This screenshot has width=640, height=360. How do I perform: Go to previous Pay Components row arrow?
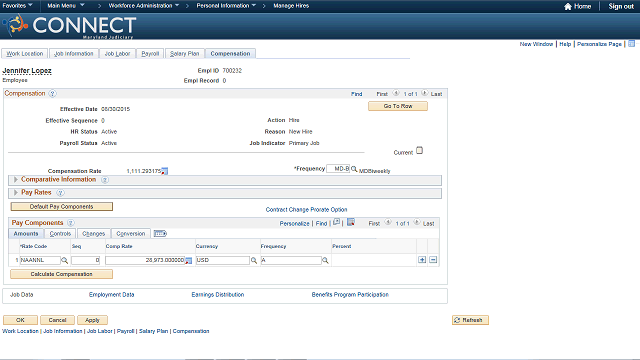point(388,222)
